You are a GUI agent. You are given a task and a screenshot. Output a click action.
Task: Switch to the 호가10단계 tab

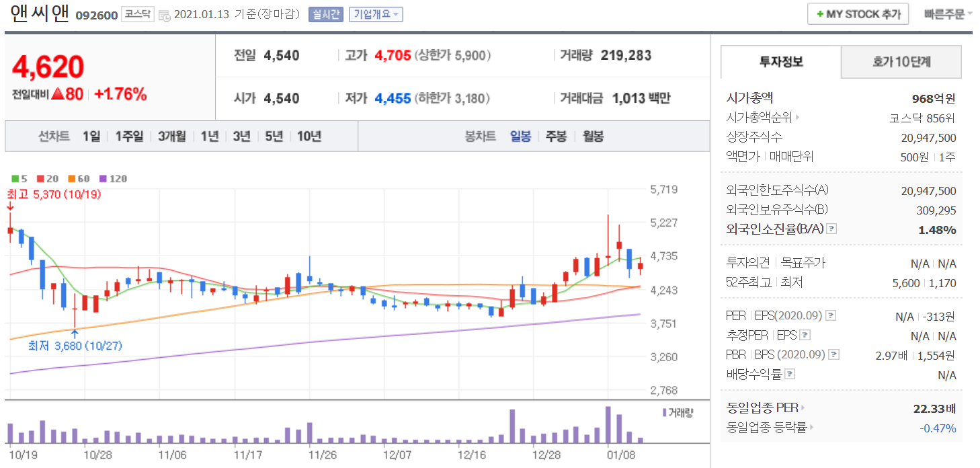pos(901,62)
